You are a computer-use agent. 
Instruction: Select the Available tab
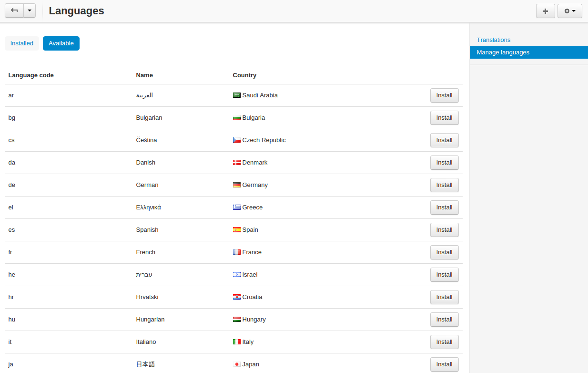coord(61,43)
